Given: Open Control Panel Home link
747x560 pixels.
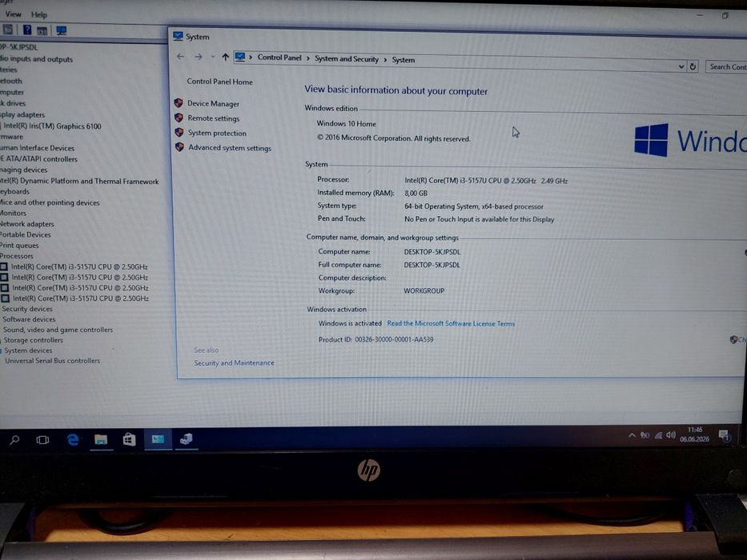Looking at the screenshot, I should [x=219, y=82].
